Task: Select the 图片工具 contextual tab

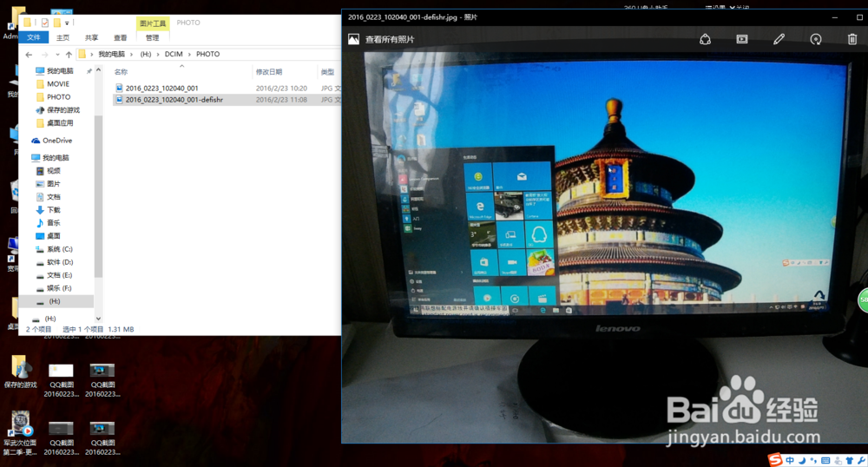Action: coord(153,23)
